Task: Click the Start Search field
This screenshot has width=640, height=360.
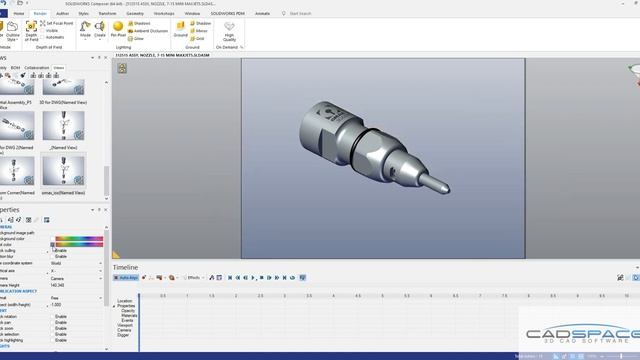Action: point(300,13)
